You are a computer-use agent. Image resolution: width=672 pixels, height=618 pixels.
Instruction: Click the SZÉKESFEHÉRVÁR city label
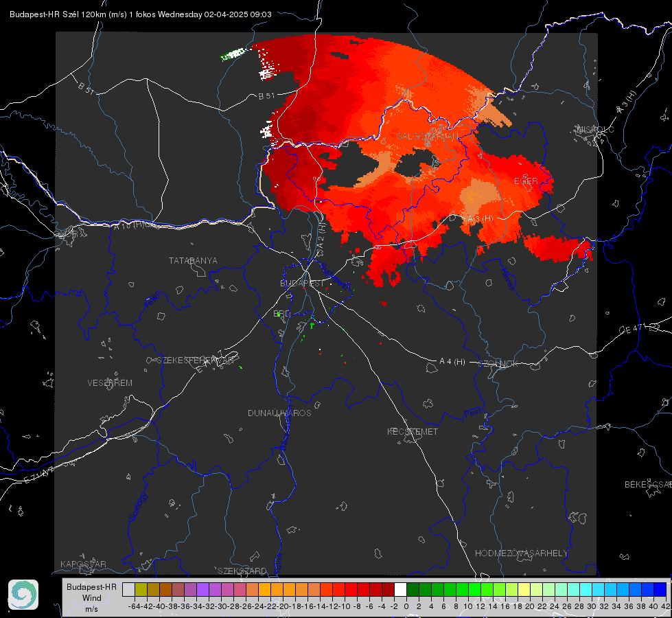(196, 360)
